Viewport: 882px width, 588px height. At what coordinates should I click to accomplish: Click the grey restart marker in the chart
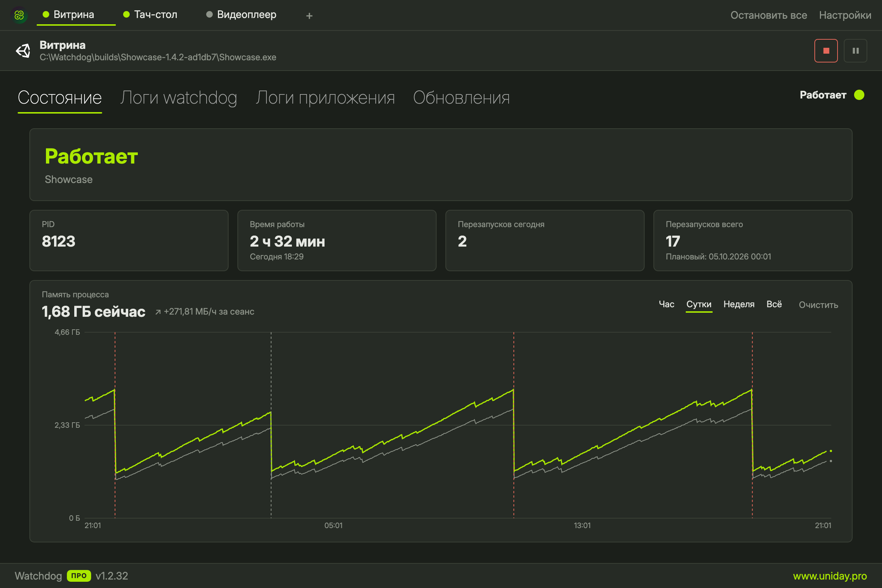pos(271,424)
